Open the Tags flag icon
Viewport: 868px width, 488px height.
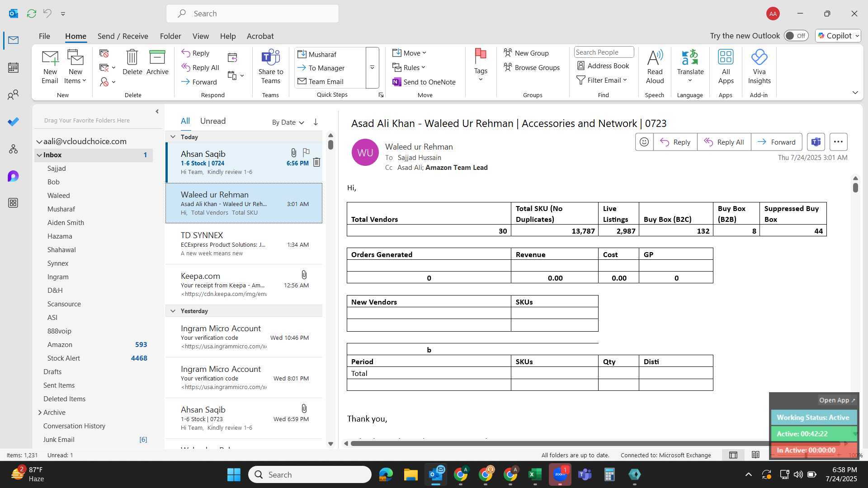(481, 66)
